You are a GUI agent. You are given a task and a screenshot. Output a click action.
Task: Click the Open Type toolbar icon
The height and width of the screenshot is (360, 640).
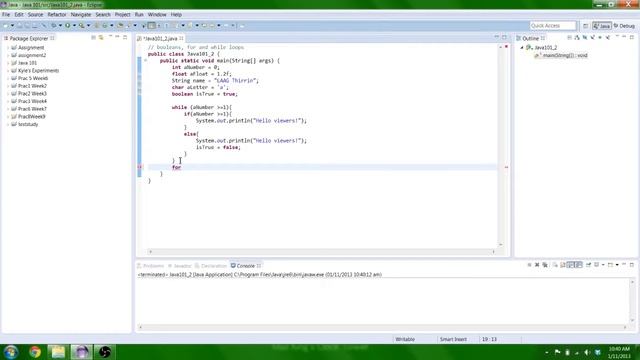pos(120,25)
